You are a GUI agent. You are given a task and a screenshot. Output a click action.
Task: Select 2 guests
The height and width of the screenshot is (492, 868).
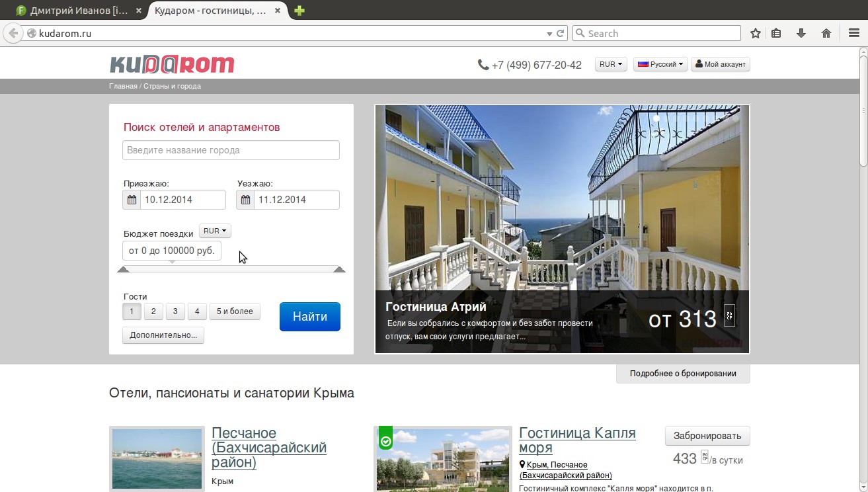point(153,311)
